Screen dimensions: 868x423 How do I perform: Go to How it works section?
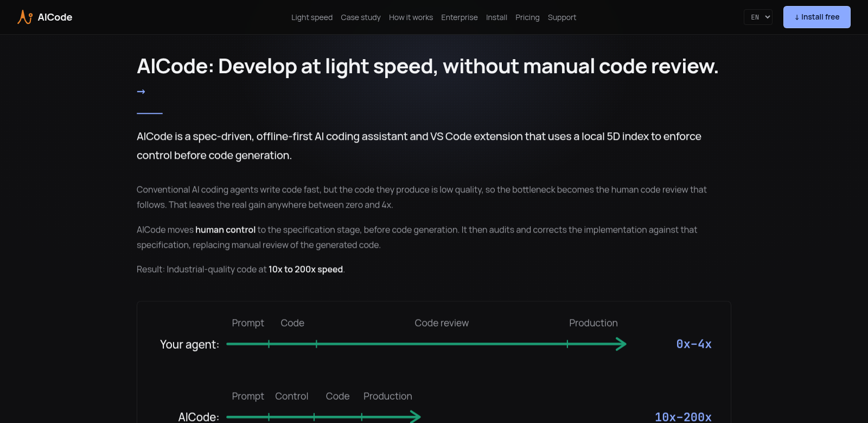411,17
